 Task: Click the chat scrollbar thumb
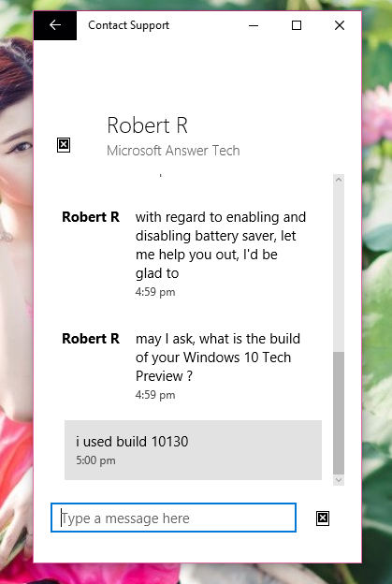point(339,413)
